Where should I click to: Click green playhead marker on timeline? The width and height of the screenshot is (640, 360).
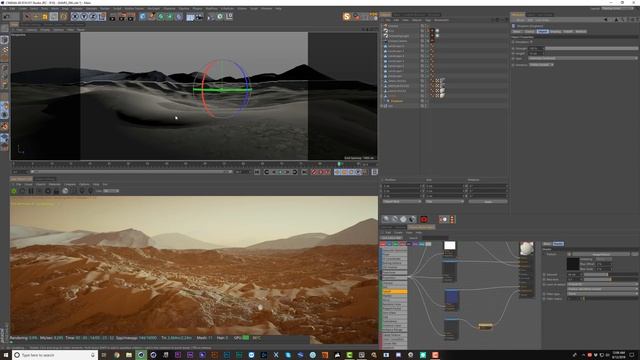(339, 164)
